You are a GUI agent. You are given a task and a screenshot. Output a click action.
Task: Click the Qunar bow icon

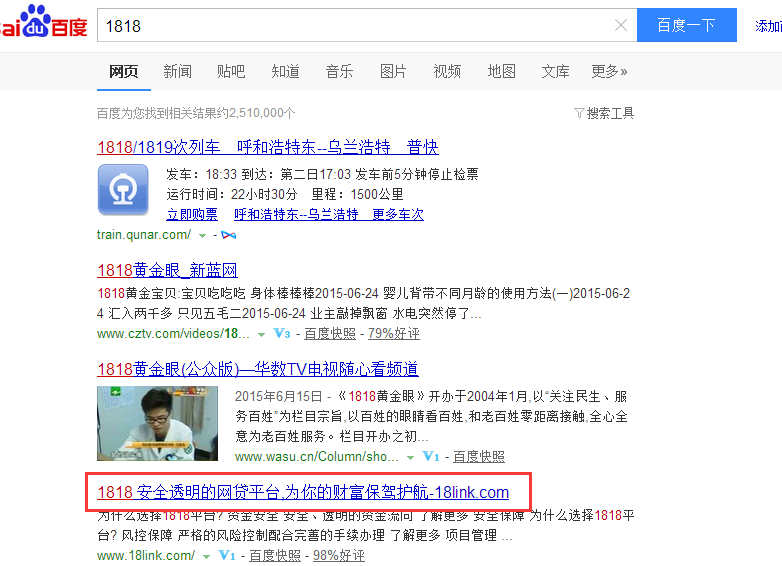[229, 235]
